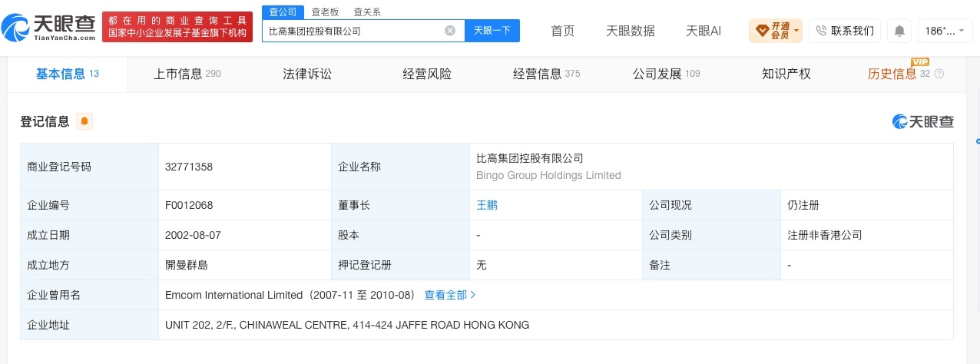Go to 首页 in top navigation

pyautogui.click(x=563, y=31)
